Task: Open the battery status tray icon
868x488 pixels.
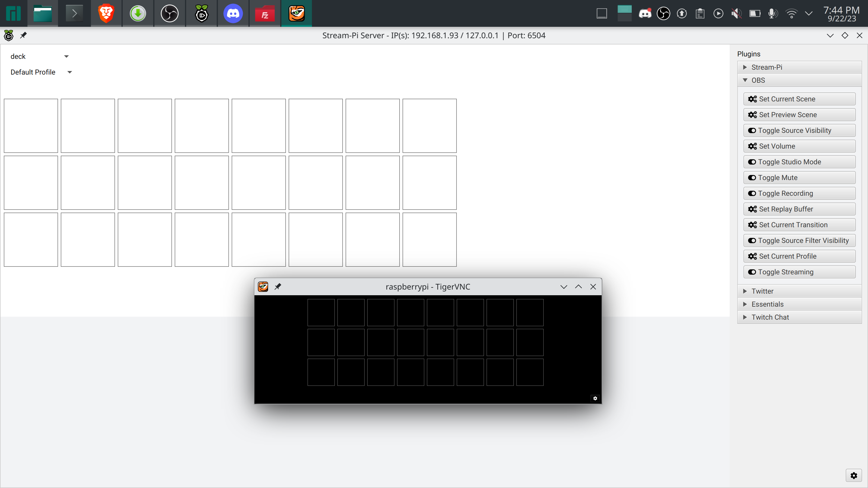Action: pyautogui.click(x=755, y=14)
